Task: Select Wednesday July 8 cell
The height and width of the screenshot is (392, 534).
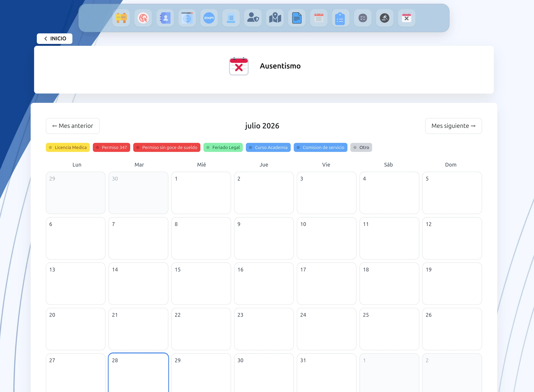Action: pyautogui.click(x=201, y=238)
